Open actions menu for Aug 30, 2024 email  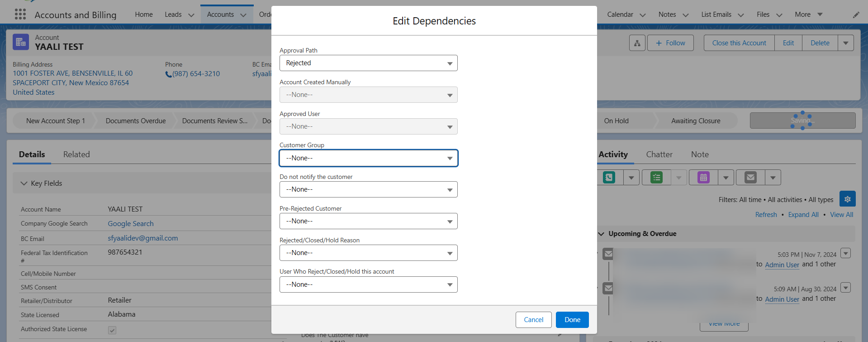(845, 288)
